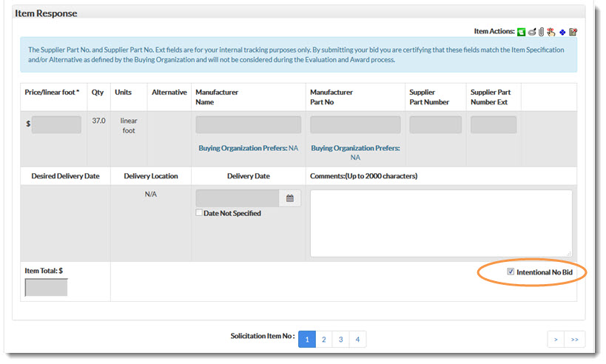Open the Delivery Date calendar picker

click(290, 198)
